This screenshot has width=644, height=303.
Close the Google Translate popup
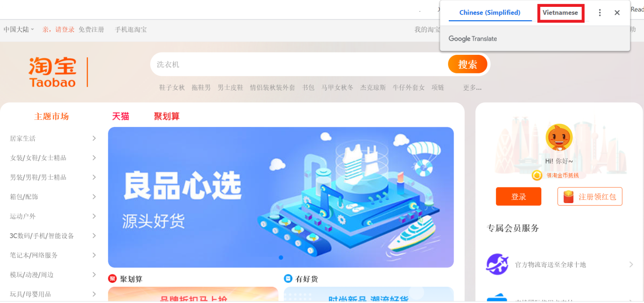point(617,13)
